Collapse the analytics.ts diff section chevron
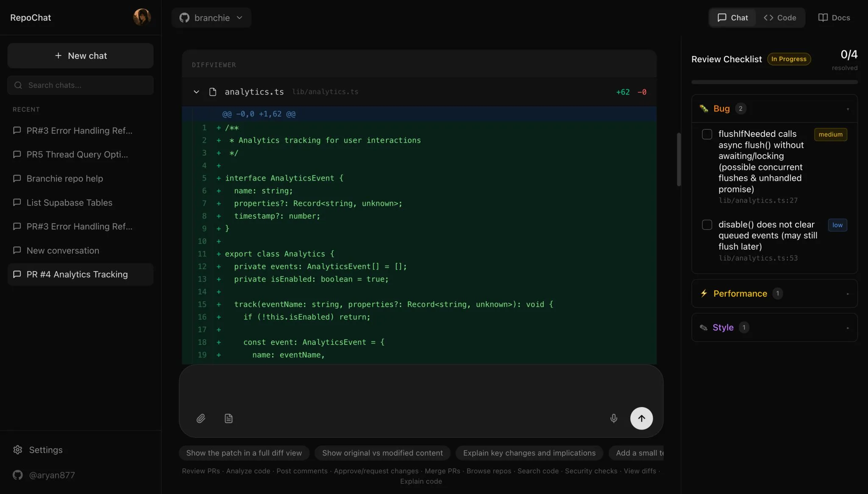 coord(196,92)
